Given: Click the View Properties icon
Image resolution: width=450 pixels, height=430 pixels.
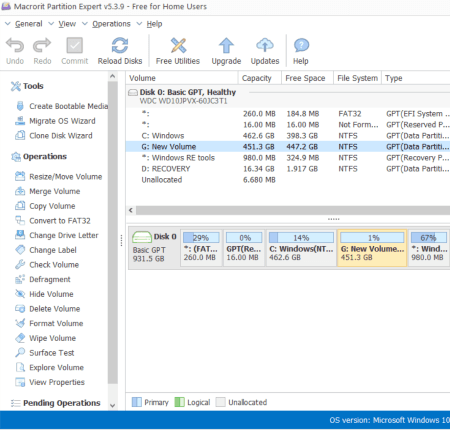Looking at the screenshot, I should click(20, 382).
